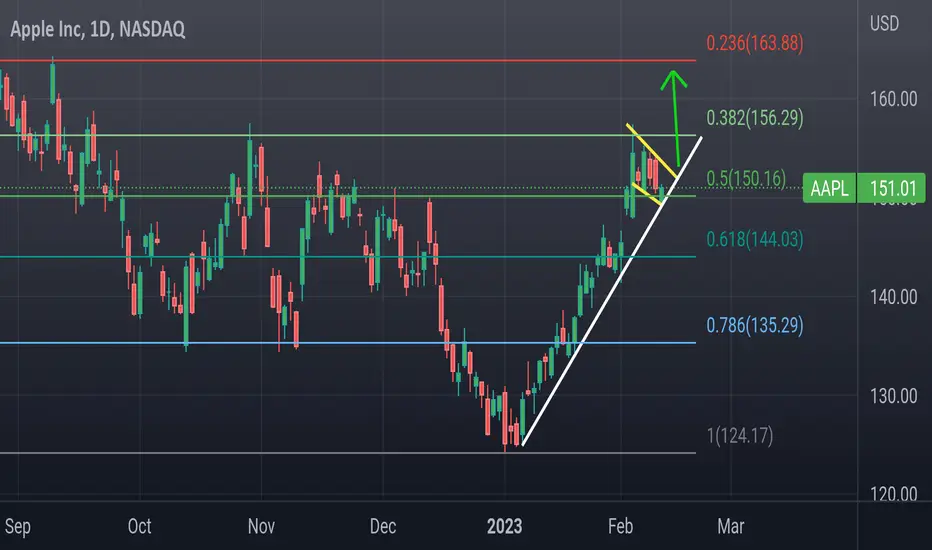
Task: Select the blue 0.786 horizontal Fibonacci line
Action: tap(348, 343)
